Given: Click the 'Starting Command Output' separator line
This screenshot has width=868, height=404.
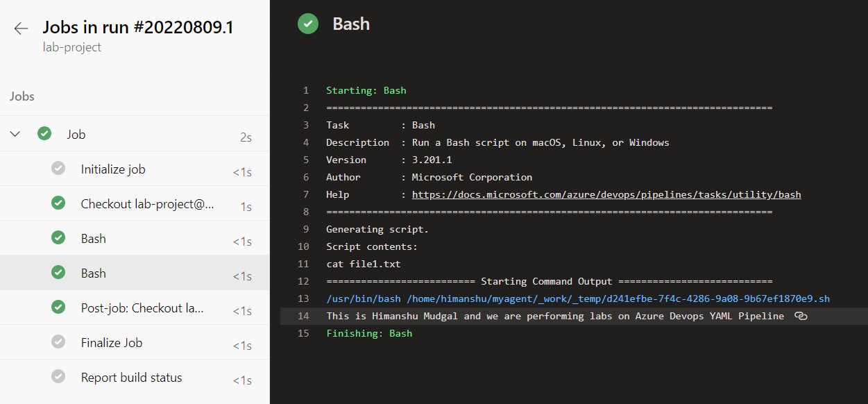Looking at the screenshot, I should tap(549, 281).
